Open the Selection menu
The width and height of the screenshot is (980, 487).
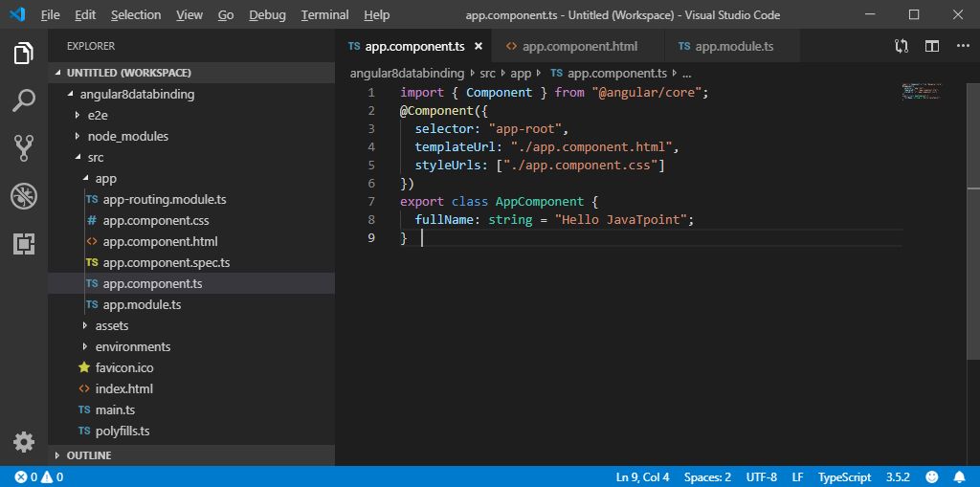pyautogui.click(x=136, y=14)
